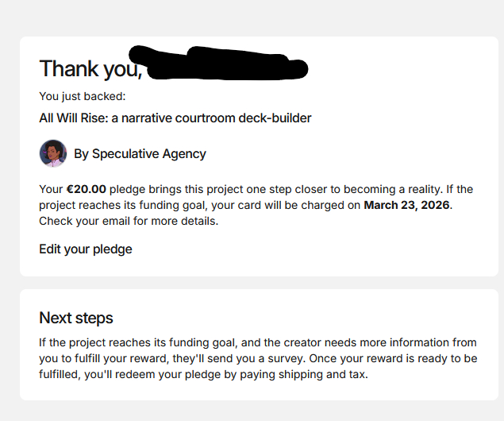Click the "You just backed:" label
This screenshot has height=421, width=504.
click(x=82, y=97)
